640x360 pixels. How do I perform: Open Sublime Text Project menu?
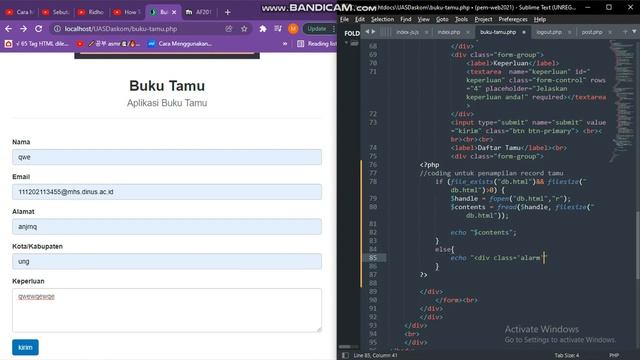tap(483, 19)
